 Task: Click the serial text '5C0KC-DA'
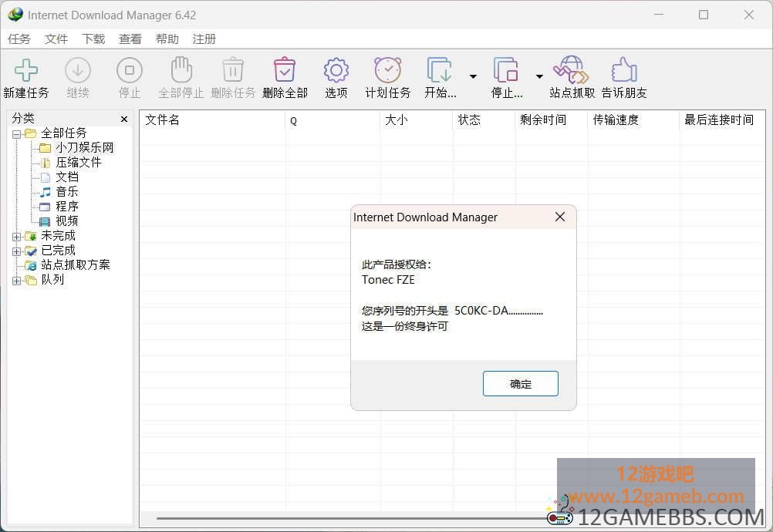click(x=481, y=311)
